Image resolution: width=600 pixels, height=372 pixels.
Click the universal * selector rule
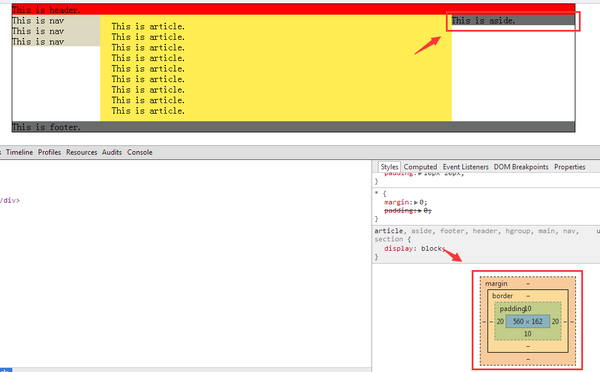377,193
